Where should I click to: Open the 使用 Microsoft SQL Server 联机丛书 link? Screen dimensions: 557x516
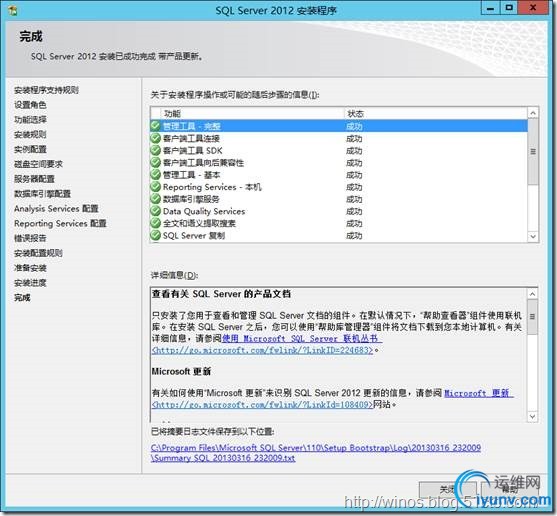(x=302, y=338)
